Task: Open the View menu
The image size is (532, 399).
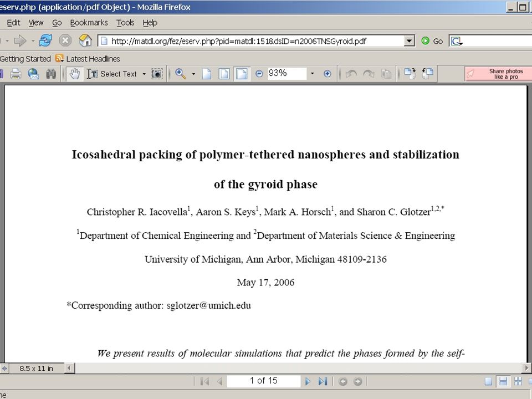Action: click(36, 23)
